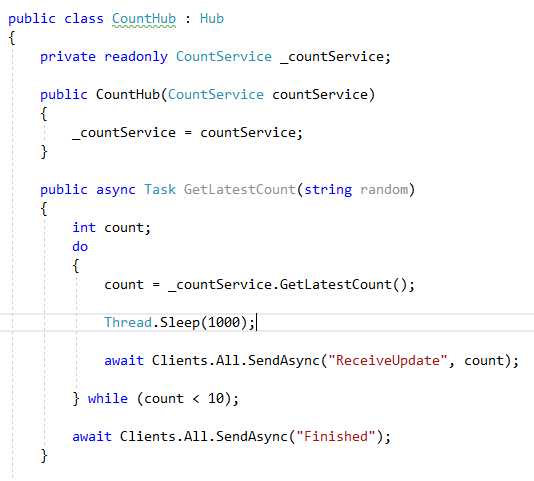Click the GetLatestCount method name in Task signature

coord(240,189)
